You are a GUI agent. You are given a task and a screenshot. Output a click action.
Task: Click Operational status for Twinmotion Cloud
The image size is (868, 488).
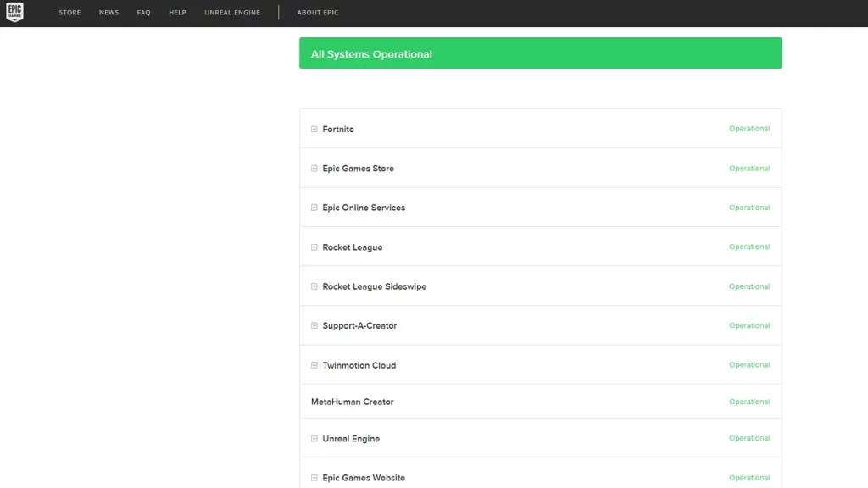(749, 364)
